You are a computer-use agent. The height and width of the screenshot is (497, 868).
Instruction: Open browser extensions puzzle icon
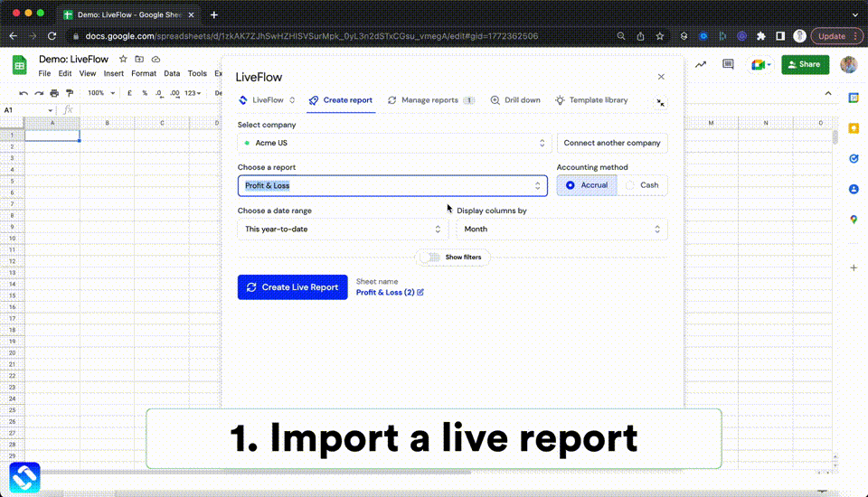(760, 36)
